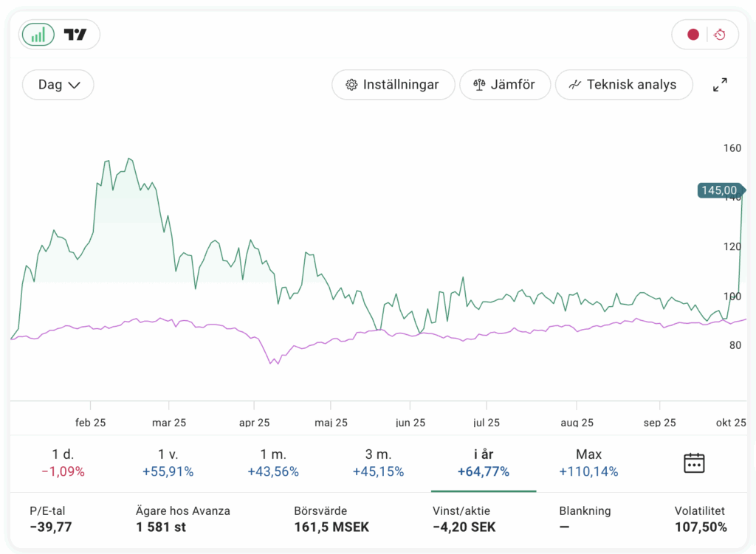Expand the chart to fullscreen
The image size is (756, 554).
(720, 85)
